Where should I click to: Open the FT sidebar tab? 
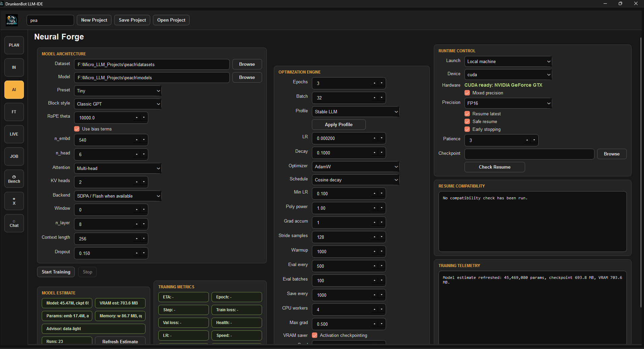tap(14, 112)
